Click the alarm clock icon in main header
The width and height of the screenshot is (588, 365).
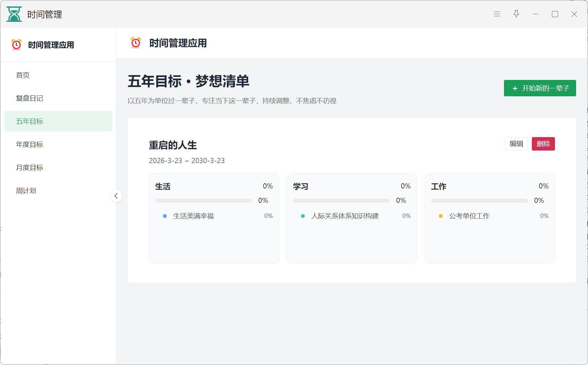click(x=136, y=43)
